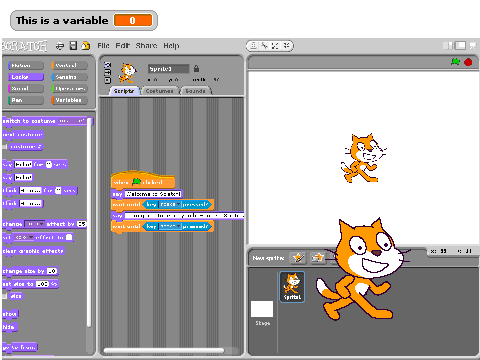Enable the costume # reporter checkbox
Viewport: 480px width, 360px height.
(x=5, y=147)
